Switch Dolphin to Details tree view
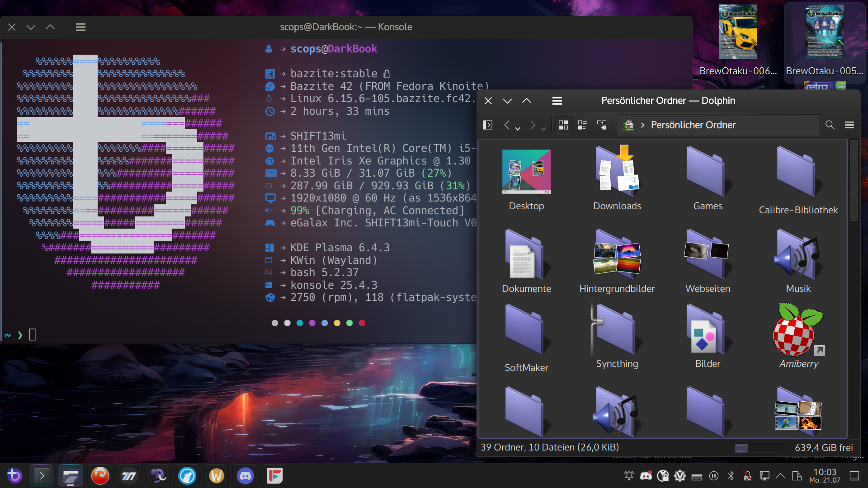 [602, 125]
